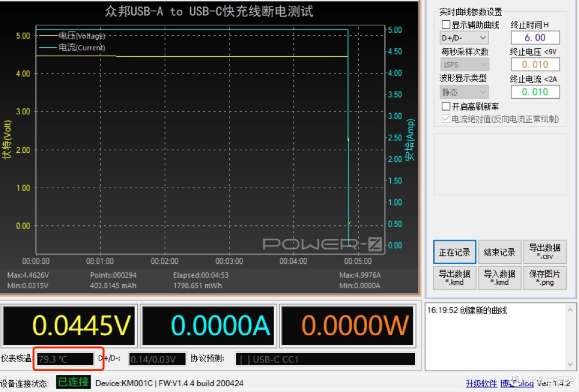The image size is (579, 392).
Task: Click the 79.3 ℃ meter temperature value
Action: pyautogui.click(x=65, y=359)
